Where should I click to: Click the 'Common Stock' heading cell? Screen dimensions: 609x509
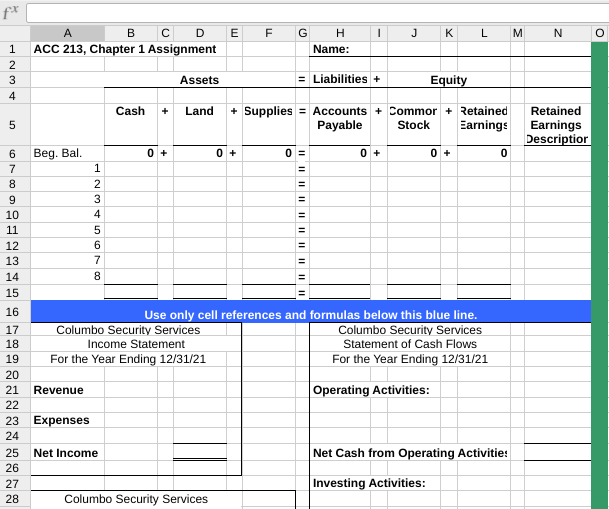(x=414, y=125)
